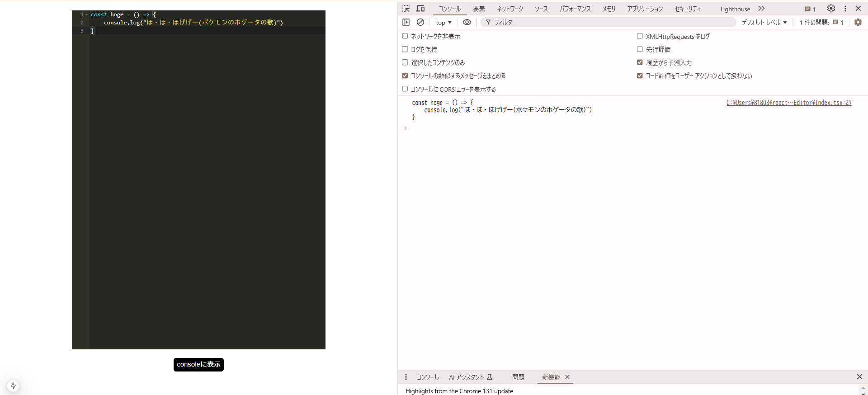
Task: Toggle the device toolbar icon
Action: click(420, 9)
